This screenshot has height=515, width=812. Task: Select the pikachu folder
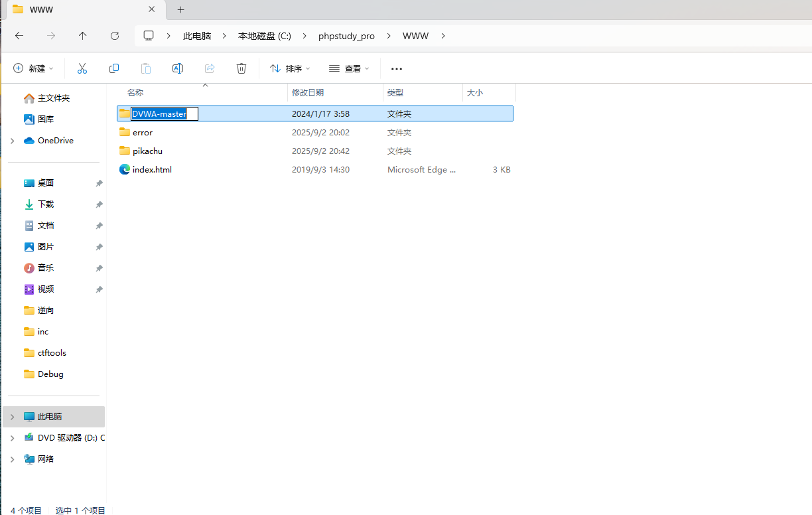point(147,151)
